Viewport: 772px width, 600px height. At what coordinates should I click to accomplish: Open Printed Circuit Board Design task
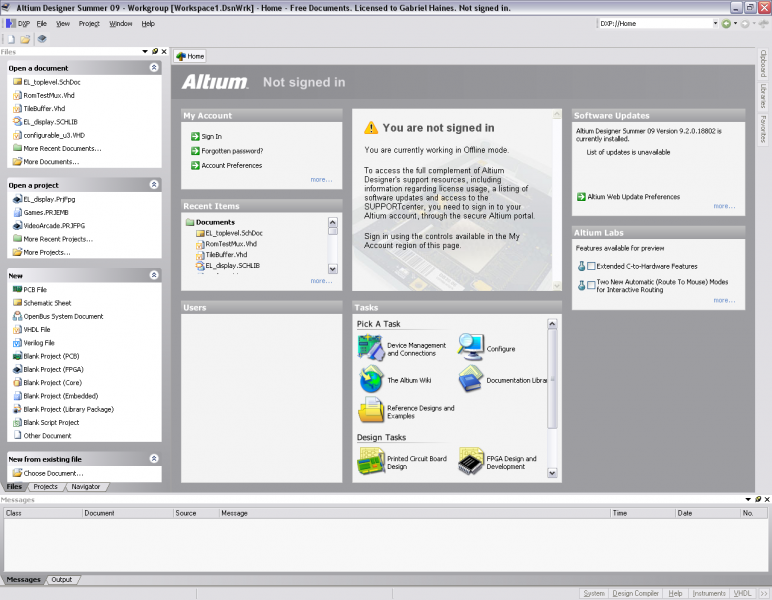371,461
